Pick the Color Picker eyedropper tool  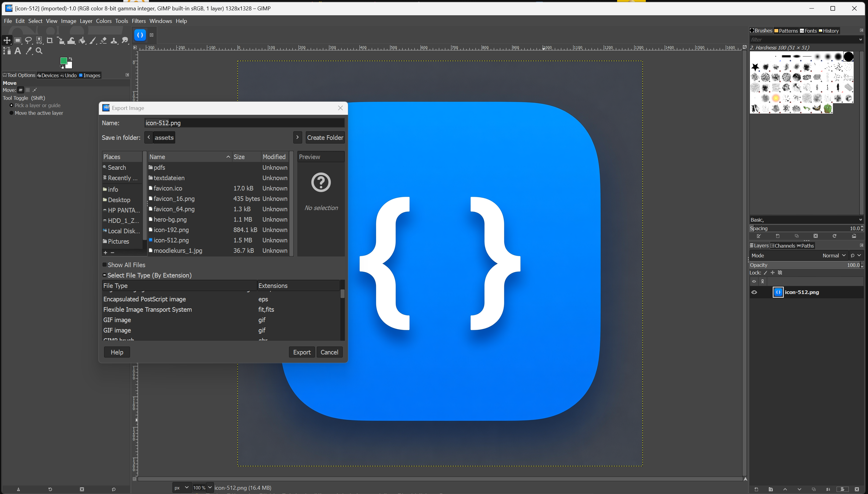pos(28,51)
